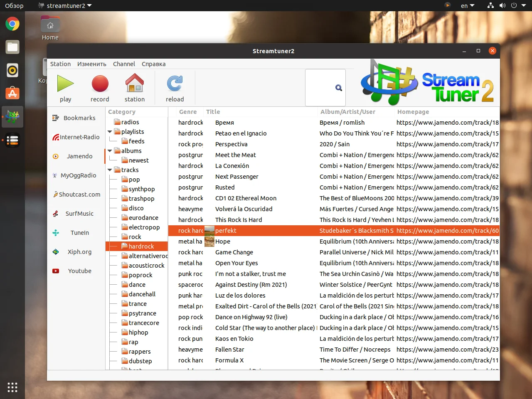Collapse the playlists category
Viewport: 532px width, 399px height.
click(110, 132)
